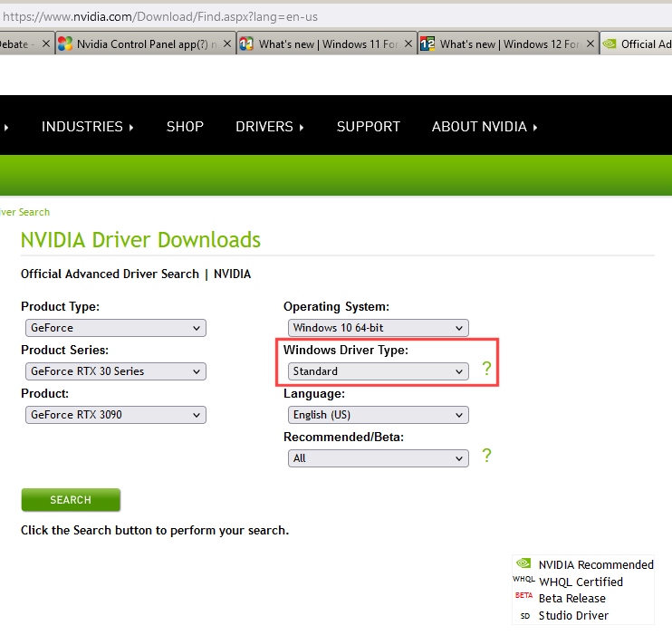This screenshot has height=635, width=672.
Task: Close the Nvidia Control Panel app tab
Action: coord(227,43)
